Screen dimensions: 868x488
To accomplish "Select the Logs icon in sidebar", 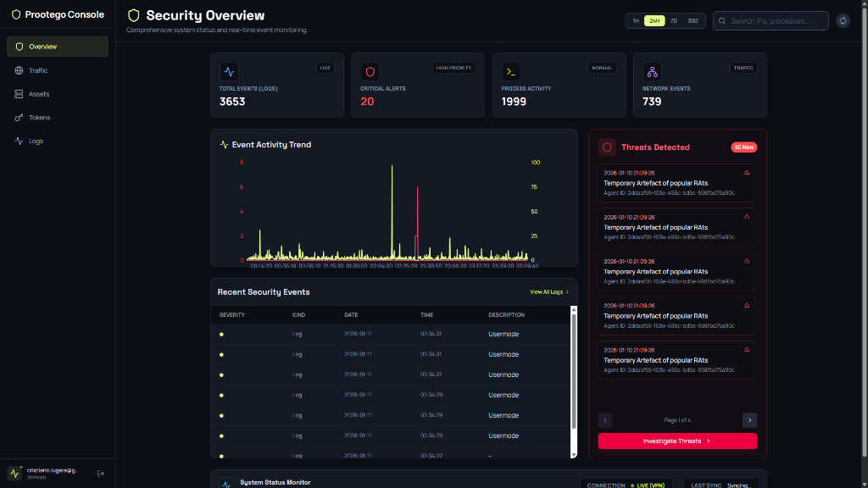I will tap(19, 141).
